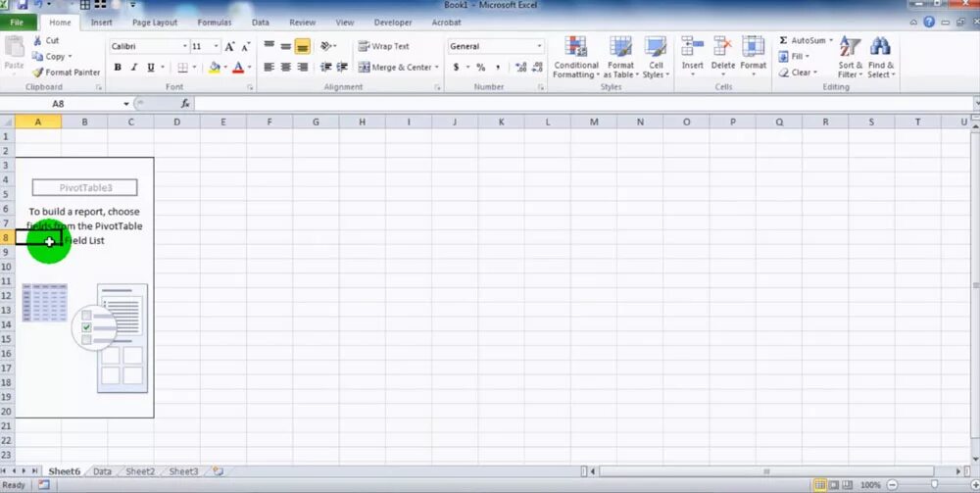
Task: Open Find & Select binoculars menu
Action: pos(881,57)
